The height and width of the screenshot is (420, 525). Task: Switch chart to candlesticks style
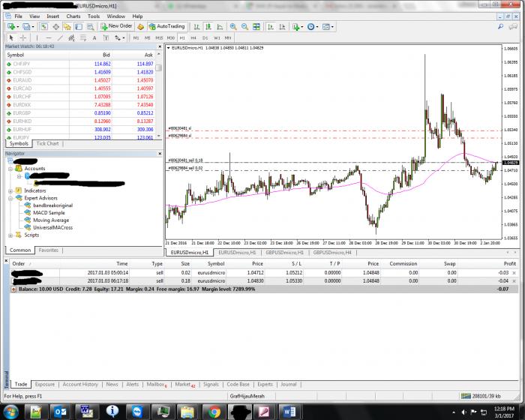[208, 27]
